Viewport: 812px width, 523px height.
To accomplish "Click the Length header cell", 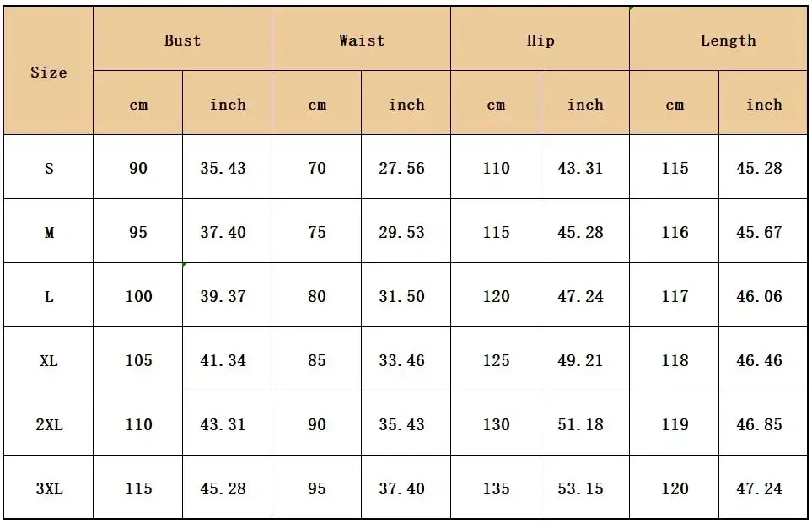I will tap(718, 39).
